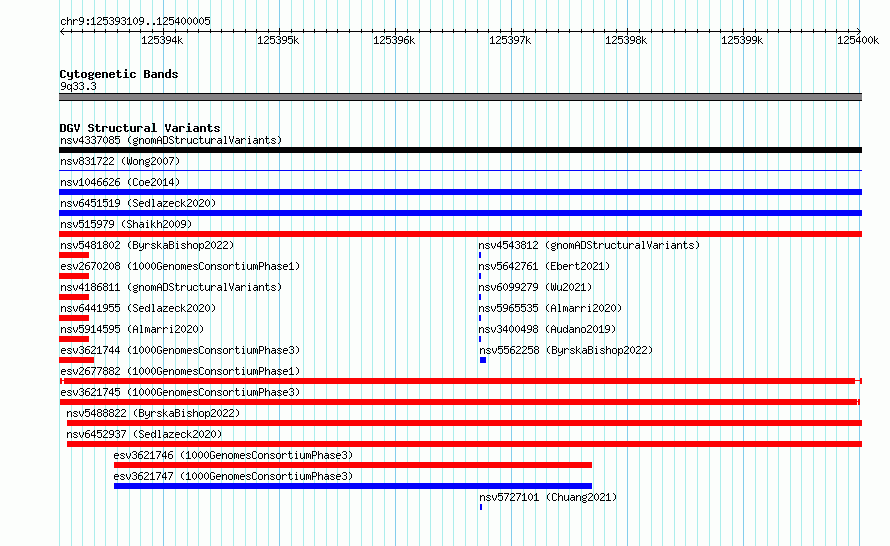Open variant nsv5914595 (Almarri2020)
Viewport: 890px width, 546px height.
pyautogui.click(x=132, y=329)
